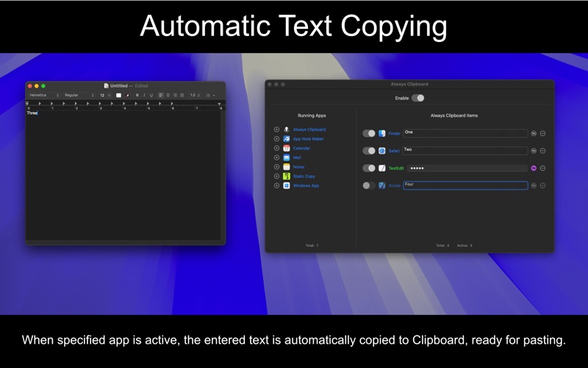Toggle the Safari item switch
Image resolution: width=588 pixels, height=368 pixels.
(369, 151)
